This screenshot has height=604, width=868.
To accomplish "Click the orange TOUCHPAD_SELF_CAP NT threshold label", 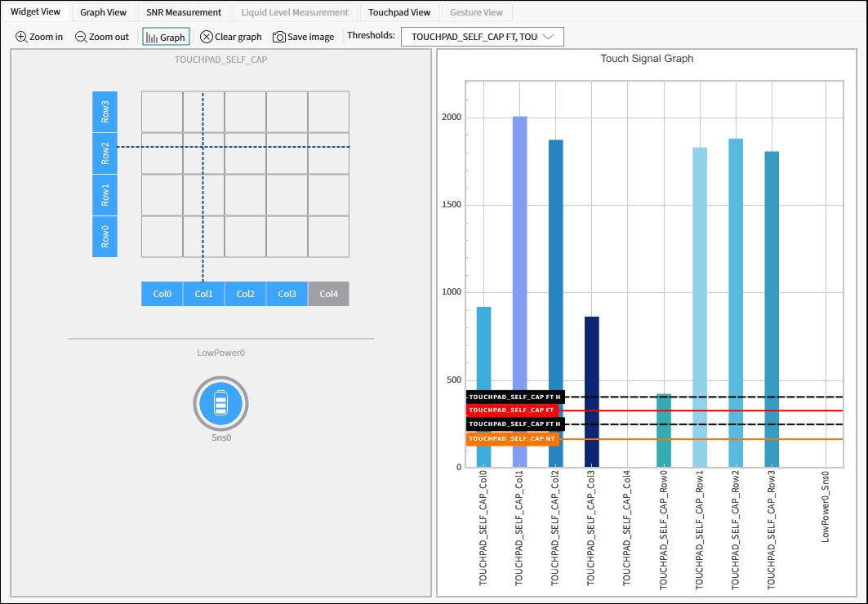I will point(513,438).
